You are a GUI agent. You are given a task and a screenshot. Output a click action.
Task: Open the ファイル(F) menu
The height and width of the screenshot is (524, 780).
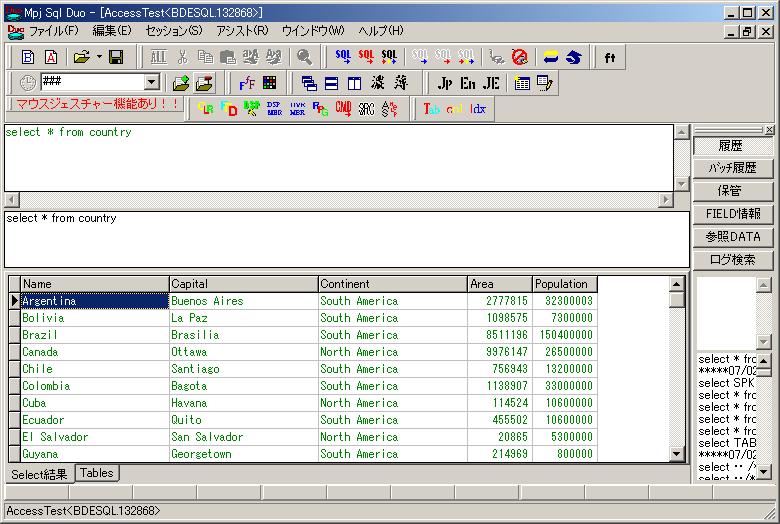tap(53, 31)
